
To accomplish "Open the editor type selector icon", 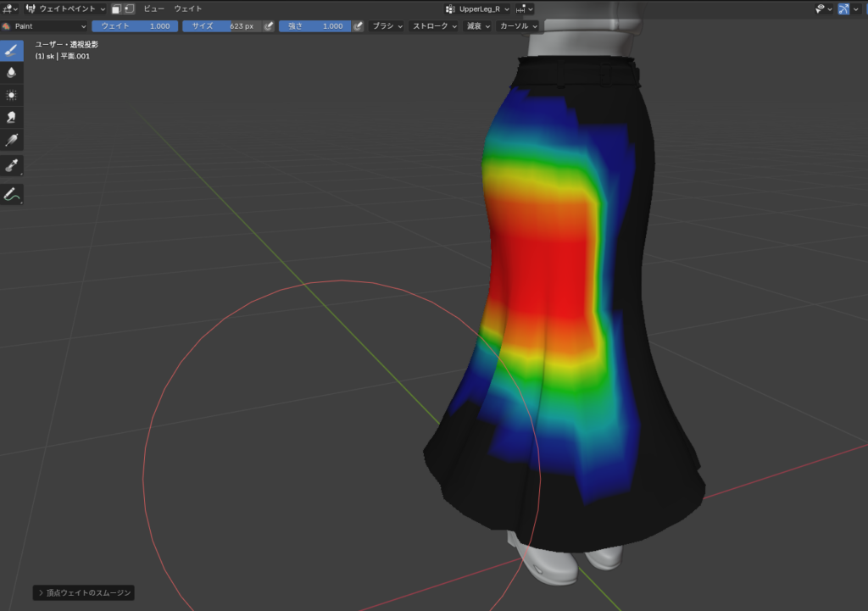I will pyautogui.click(x=9, y=8).
